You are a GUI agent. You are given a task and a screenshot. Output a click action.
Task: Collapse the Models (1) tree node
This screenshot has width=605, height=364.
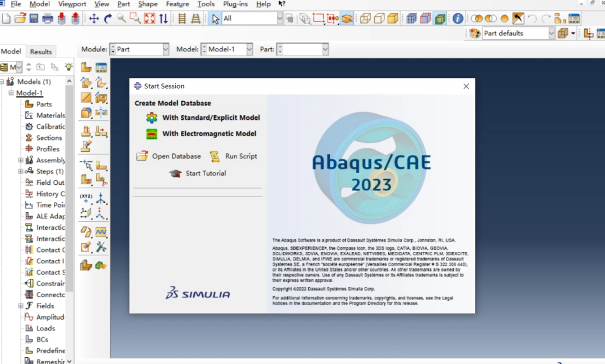(2, 82)
